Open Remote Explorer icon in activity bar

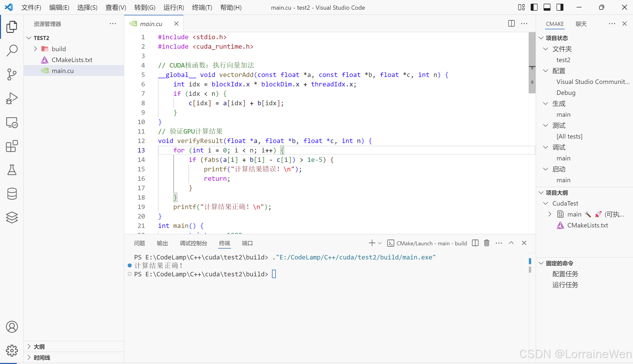(x=12, y=122)
